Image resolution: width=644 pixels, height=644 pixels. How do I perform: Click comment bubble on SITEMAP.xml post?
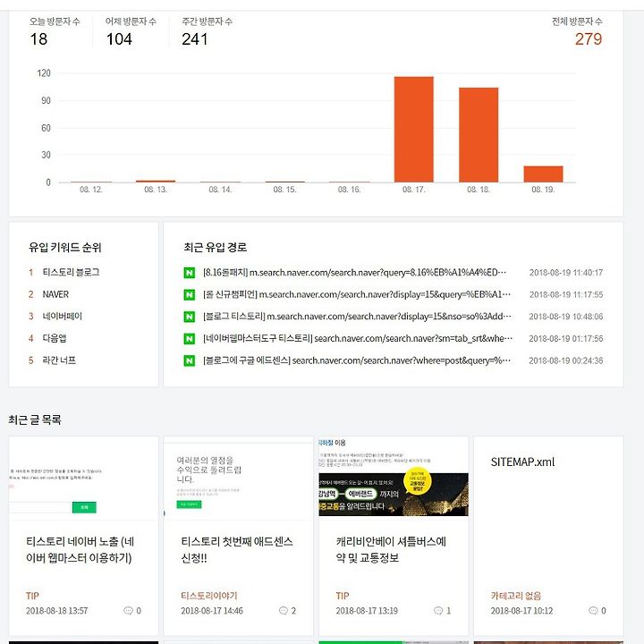coord(593,611)
